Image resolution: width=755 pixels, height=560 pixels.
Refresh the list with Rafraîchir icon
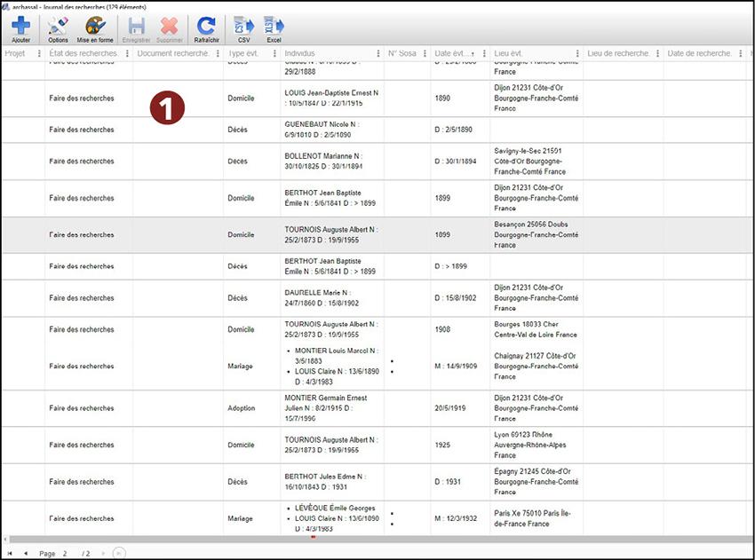(x=206, y=26)
